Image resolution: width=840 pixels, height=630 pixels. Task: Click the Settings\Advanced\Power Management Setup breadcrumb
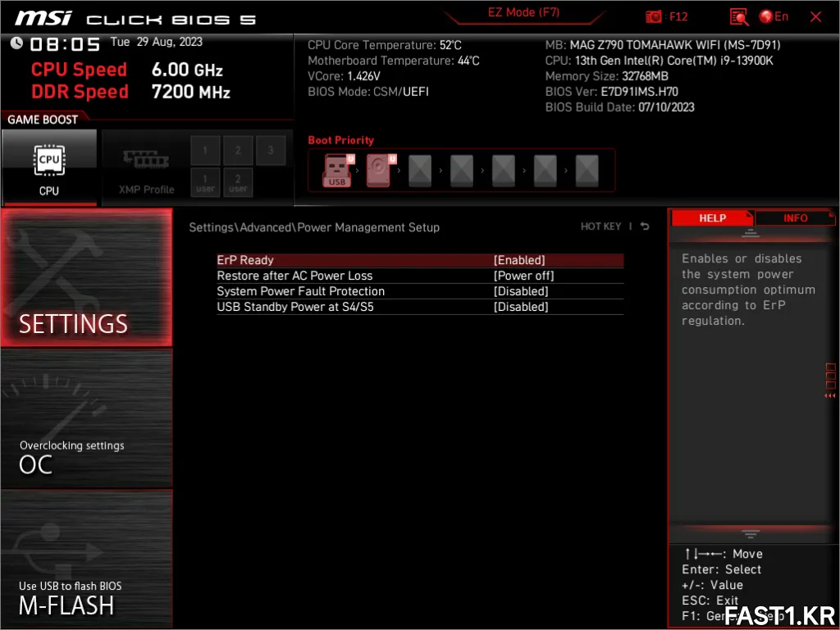point(314,227)
